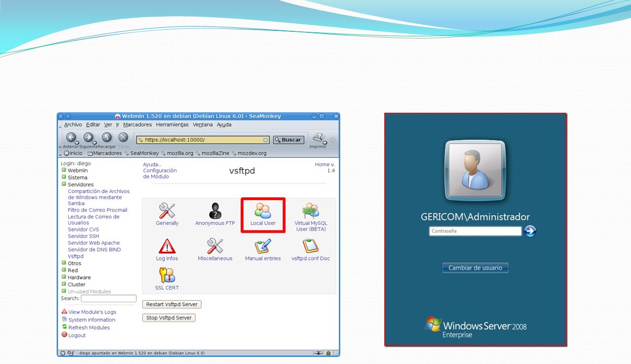Open Servidor Web Apache module
631x364 pixels.
tap(94, 243)
